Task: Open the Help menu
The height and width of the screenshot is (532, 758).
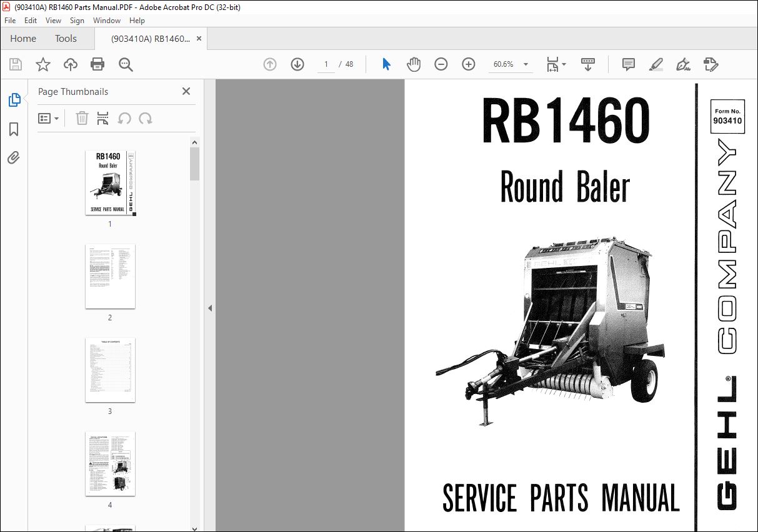Action: pos(137,21)
